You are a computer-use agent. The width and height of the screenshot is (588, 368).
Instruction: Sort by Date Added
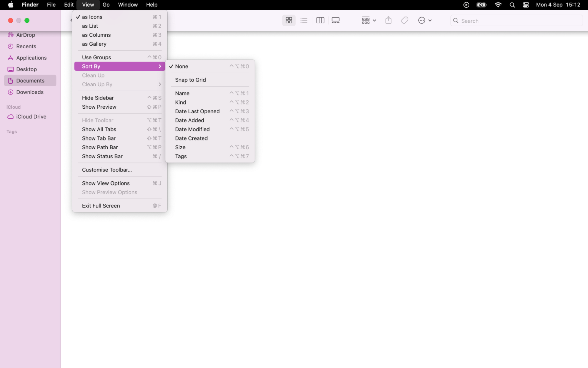click(x=210, y=120)
